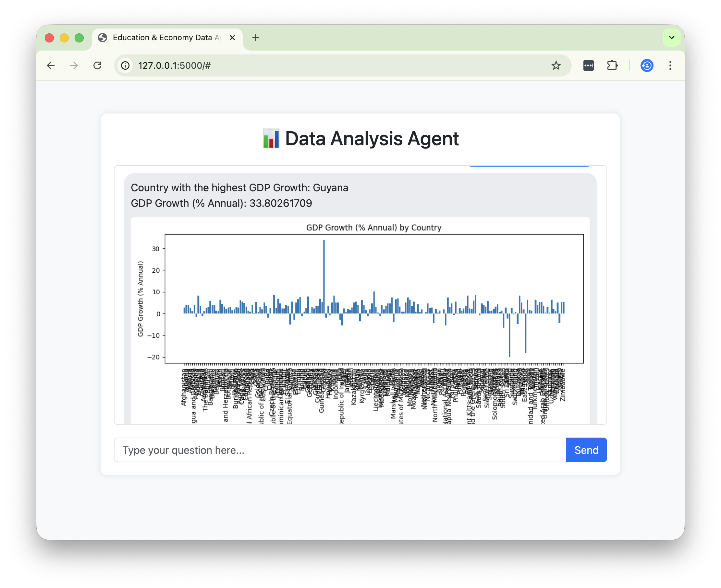Reload the current page
The height and width of the screenshot is (588, 721).
(x=98, y=65)
